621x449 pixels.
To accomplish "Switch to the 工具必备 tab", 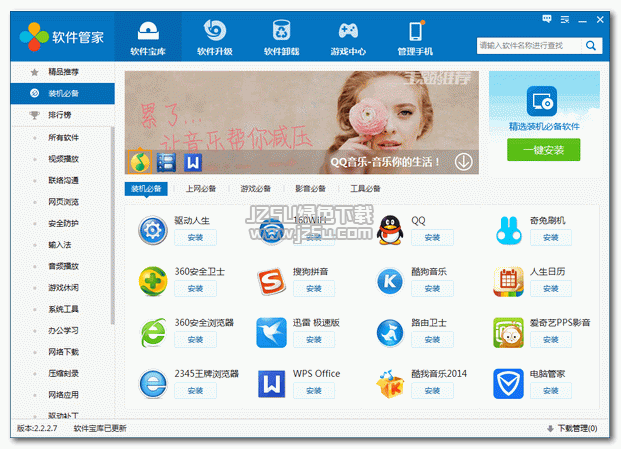I will pyautogui.click(x=365, y=188).
